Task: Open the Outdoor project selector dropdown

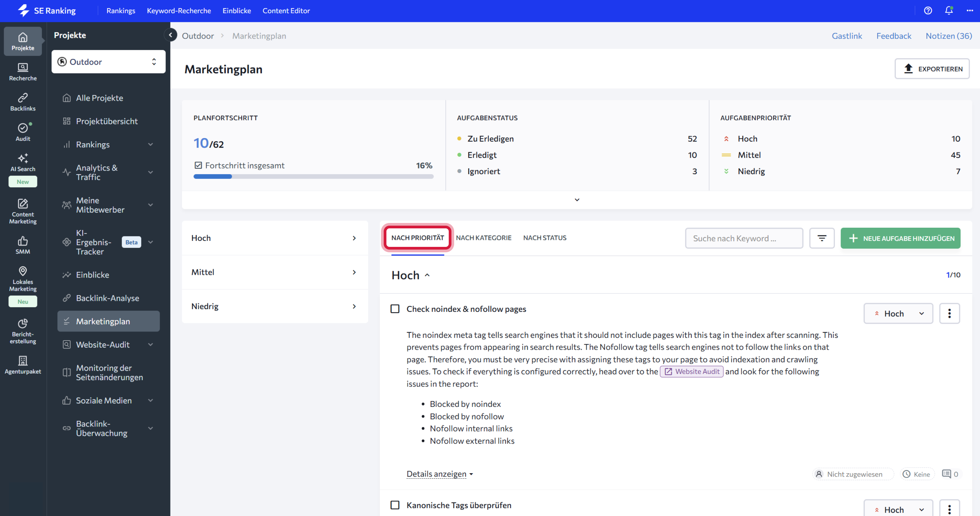Action: pyautogui.click(x=108, y=62)
